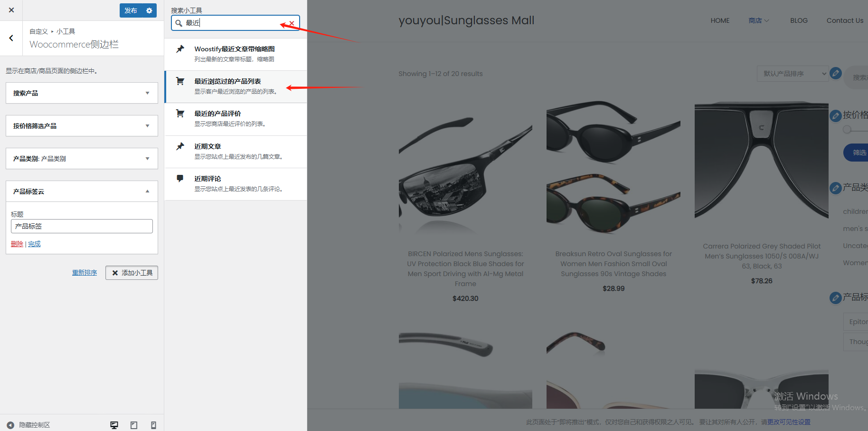Click Carrera Polarized Grey Shaded Pilot title
Viewport: 868px width, 431px height.
(762, 256)
